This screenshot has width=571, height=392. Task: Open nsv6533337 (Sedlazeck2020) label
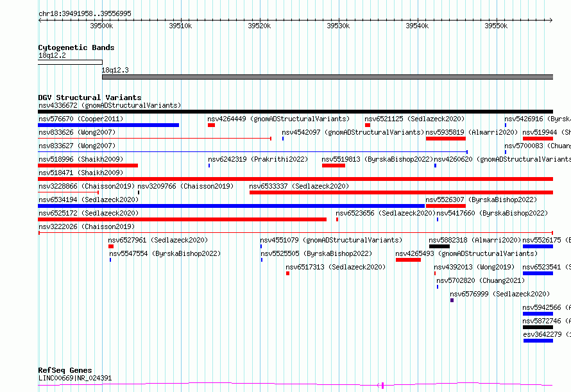coord(299,186)
